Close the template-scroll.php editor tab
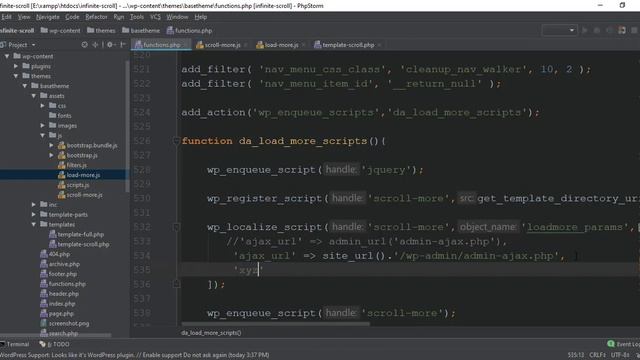The height and width of the screenshot is (360, 640). (x=379, y=45)
